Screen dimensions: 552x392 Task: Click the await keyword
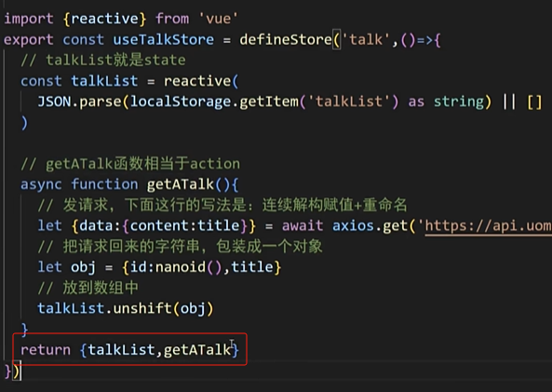tap(303, 225)
